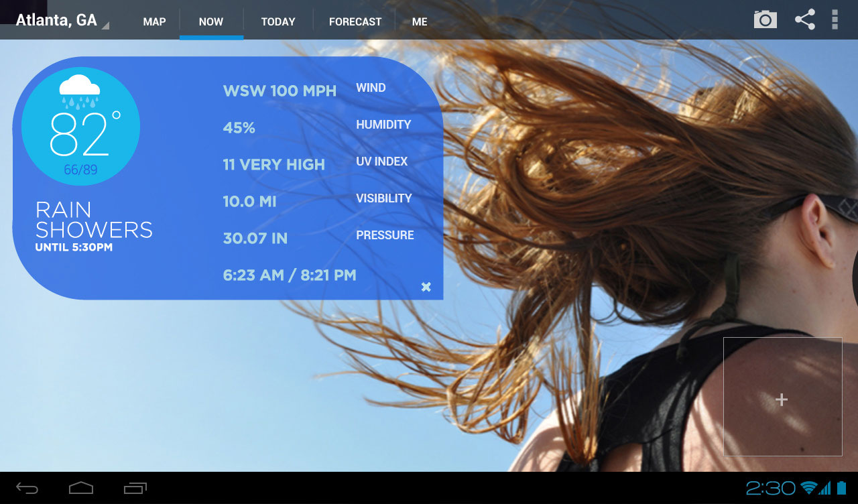Open the camera to take a photo

tap(765, 19)
